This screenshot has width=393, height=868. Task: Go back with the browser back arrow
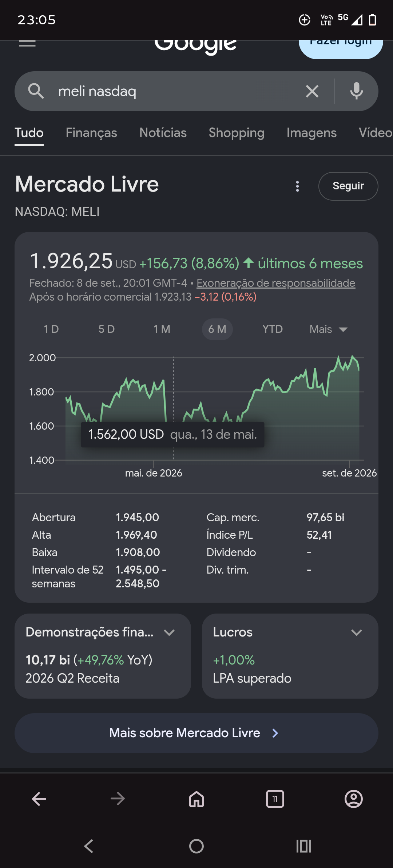tap(39, 799)
